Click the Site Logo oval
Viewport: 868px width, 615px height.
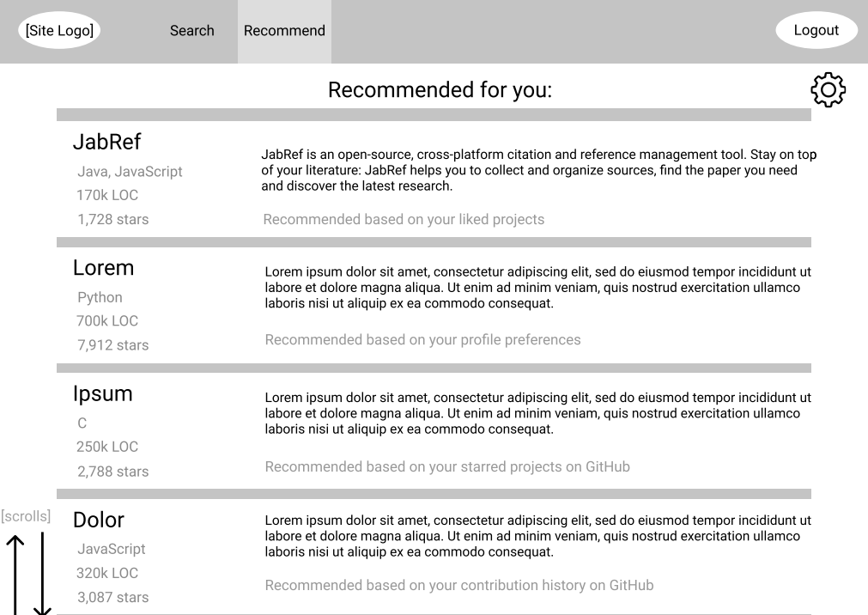59,30
